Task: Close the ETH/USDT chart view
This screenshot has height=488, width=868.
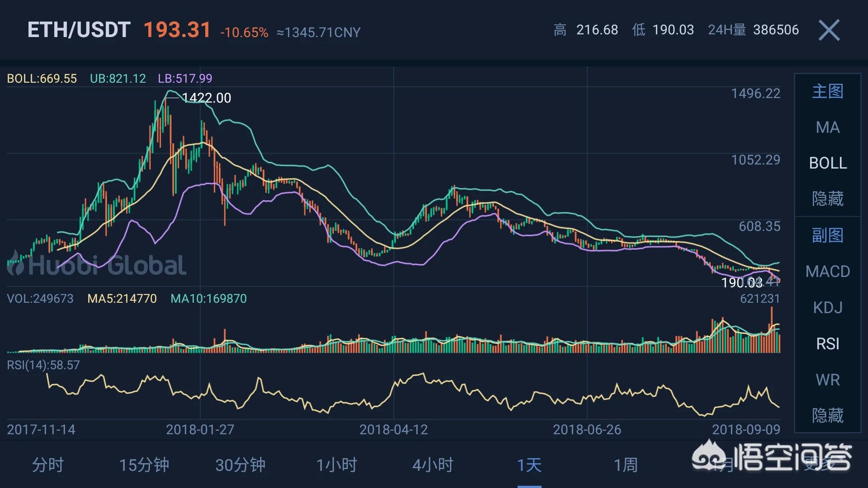Action: (829, 30)
